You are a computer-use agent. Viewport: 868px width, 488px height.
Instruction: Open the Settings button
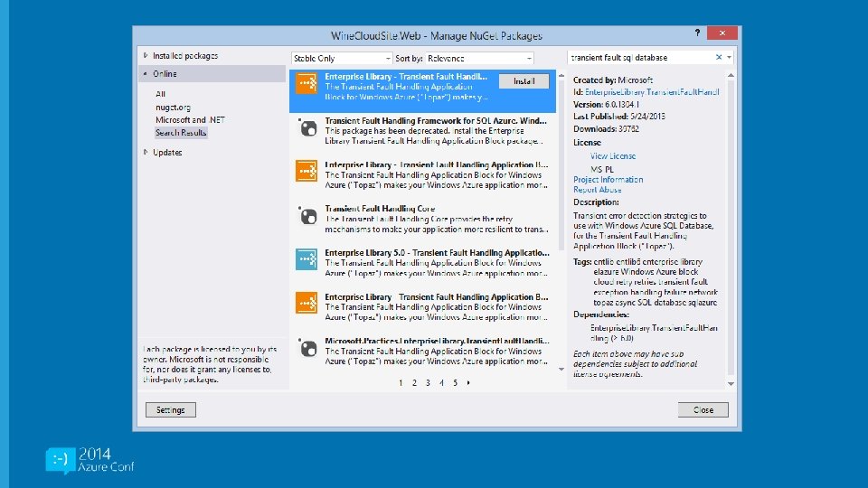171,410
